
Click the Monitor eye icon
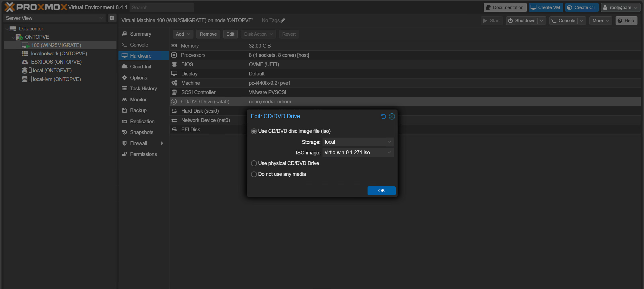click(x=124, y=100)
